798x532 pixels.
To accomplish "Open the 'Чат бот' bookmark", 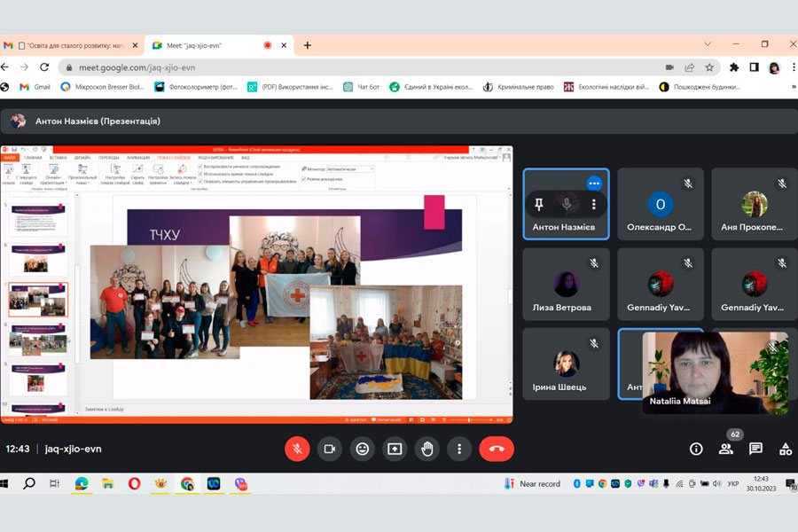I will 362,87.
